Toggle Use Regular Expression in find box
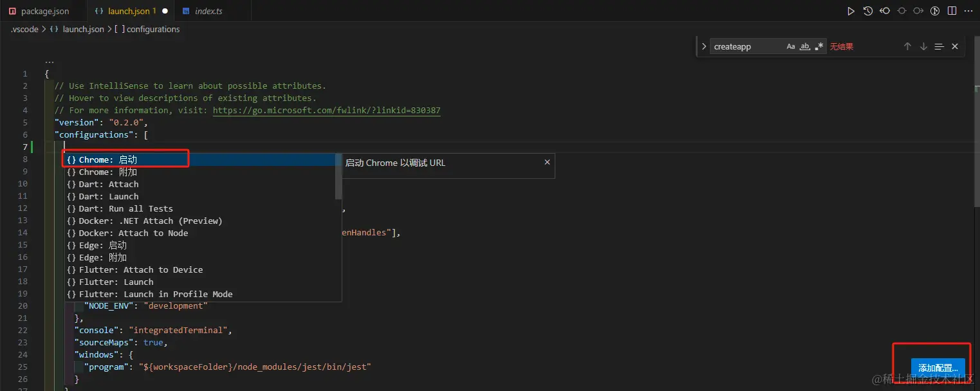Viewport: 980px width, 391px height. tap(819, 46)
